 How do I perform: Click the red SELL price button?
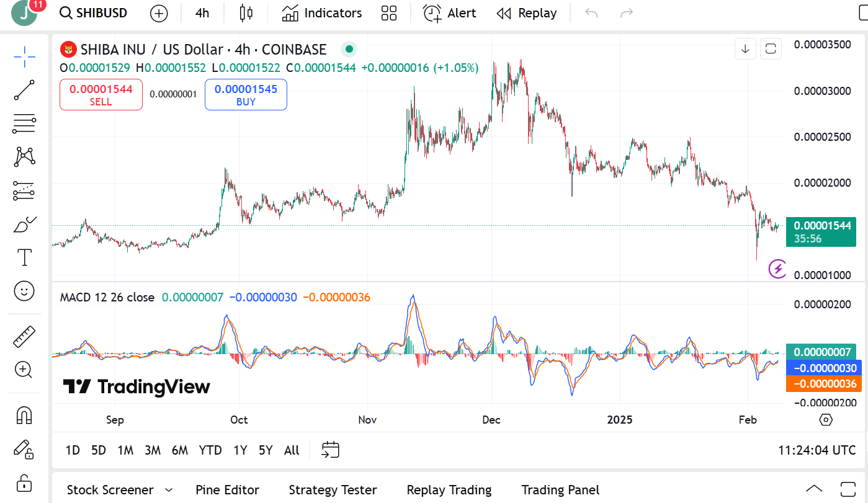tap(101, 95)
